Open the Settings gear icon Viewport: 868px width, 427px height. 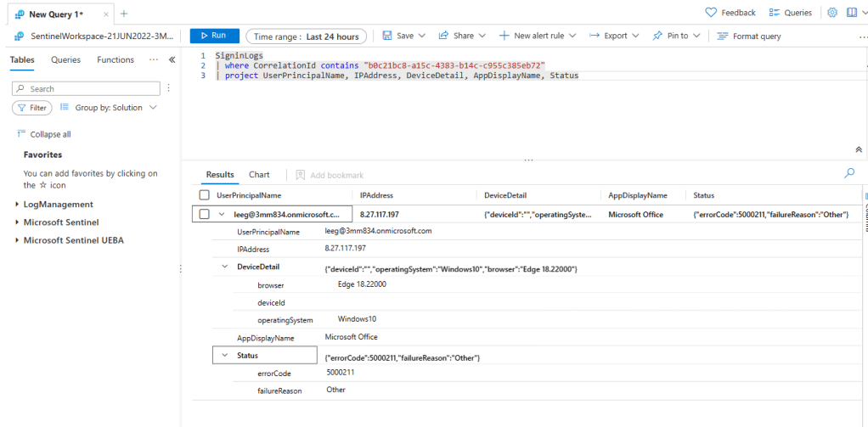(x=832, y=13)
